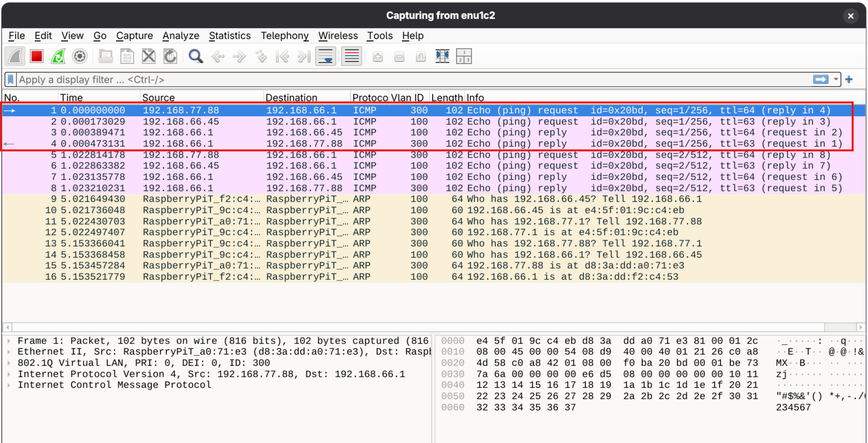Open the Go menu
The height and width of the screenshot is (443, 868).
(100, 36)
